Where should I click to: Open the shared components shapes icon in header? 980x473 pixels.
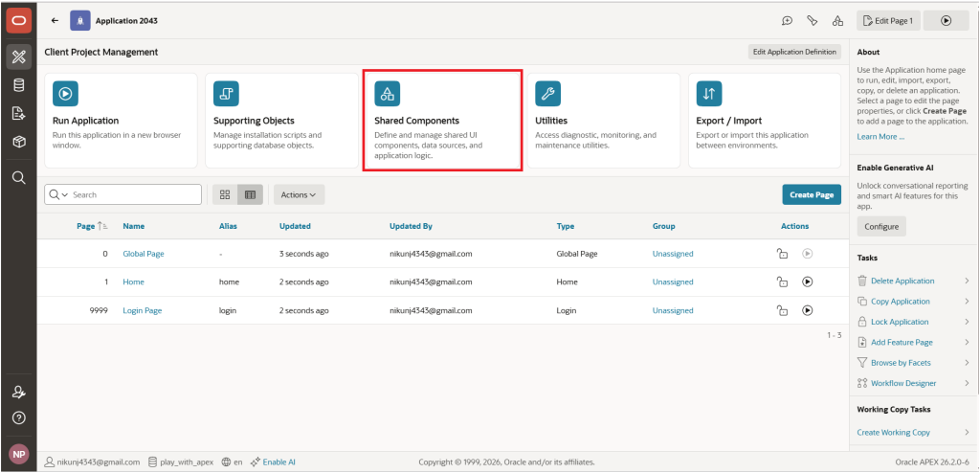(x=837, y=21)
